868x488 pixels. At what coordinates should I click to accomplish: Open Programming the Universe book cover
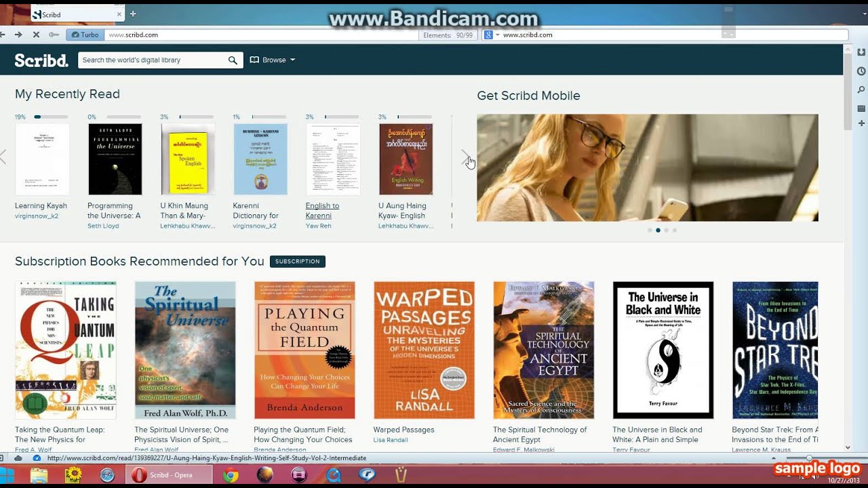click(115, 159)
